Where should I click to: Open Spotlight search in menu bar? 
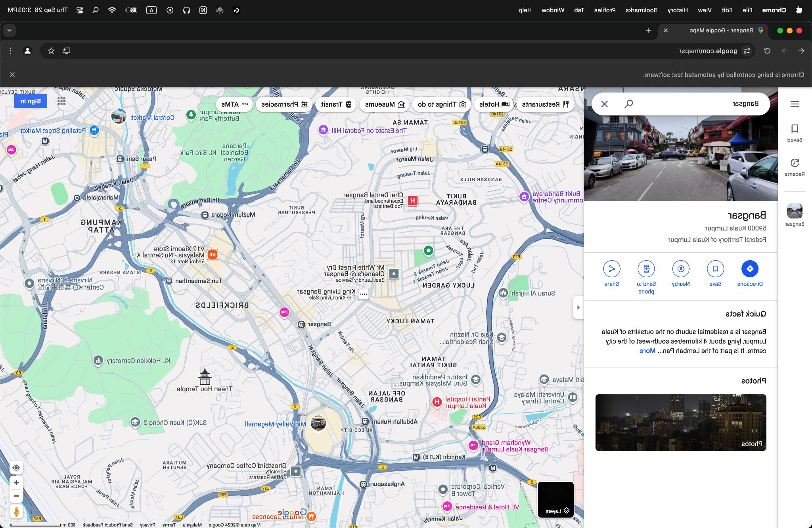point(96,10)
